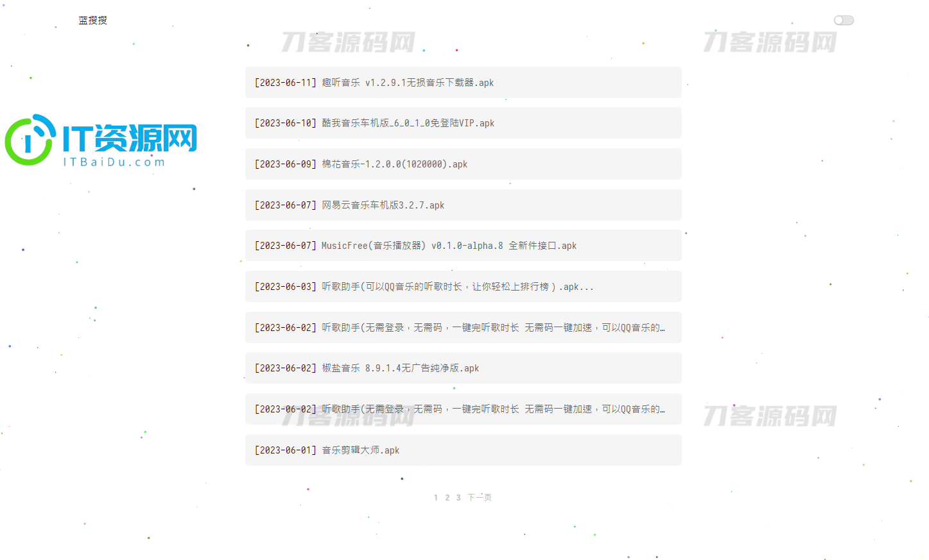Screen dimensions: 929x560
Task: Open 网易云音乐车机版3.2.7.apk entry
Action: coord(464,205)
